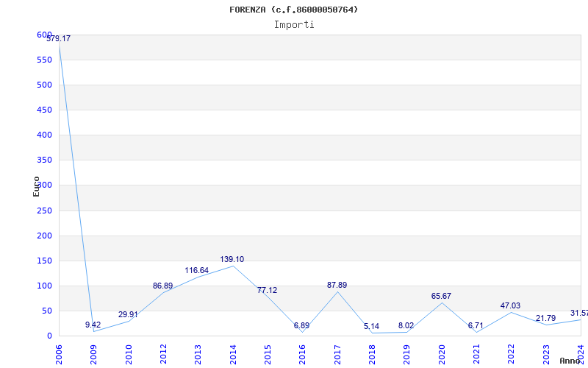Select the 77.12 data label
588x368 pixels.
point(267,290)
